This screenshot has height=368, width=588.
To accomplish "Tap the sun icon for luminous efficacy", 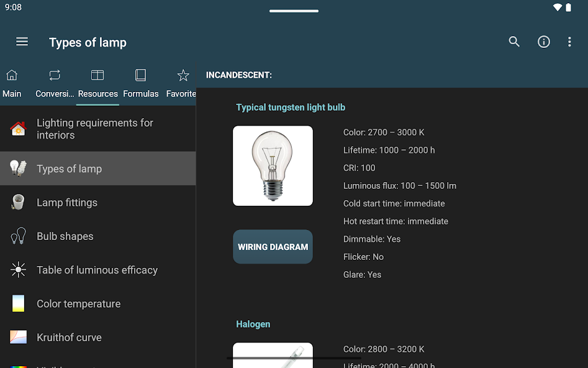I will [18, 270].
